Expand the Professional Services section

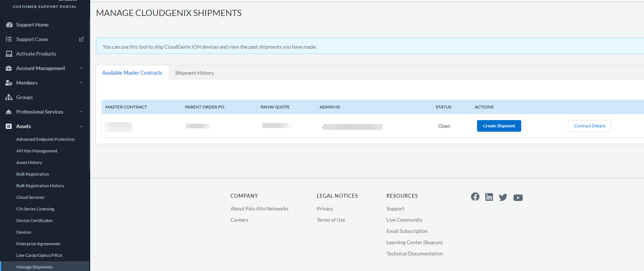coord(81,112)
